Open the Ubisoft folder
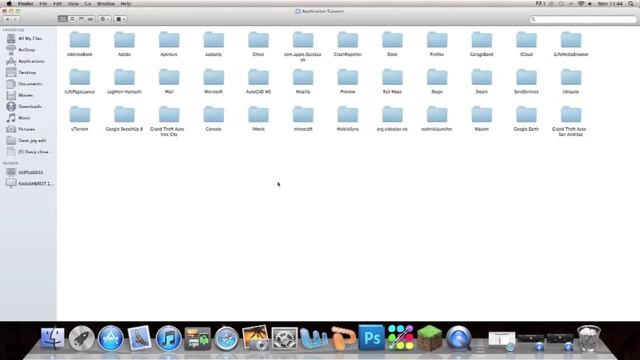The width and height of the screenshot is (640, 360). pos(571,78)
